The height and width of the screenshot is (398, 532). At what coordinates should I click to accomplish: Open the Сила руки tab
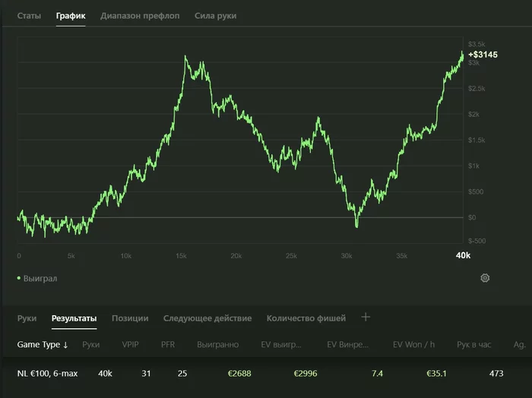pyautogui.click(x=215, y=16)
